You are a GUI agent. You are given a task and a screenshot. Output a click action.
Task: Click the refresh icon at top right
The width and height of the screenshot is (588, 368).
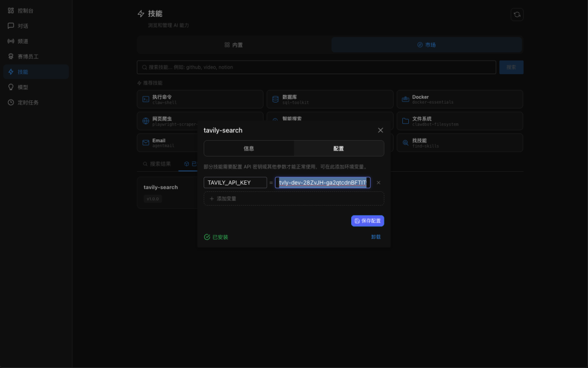coord(517,15)
